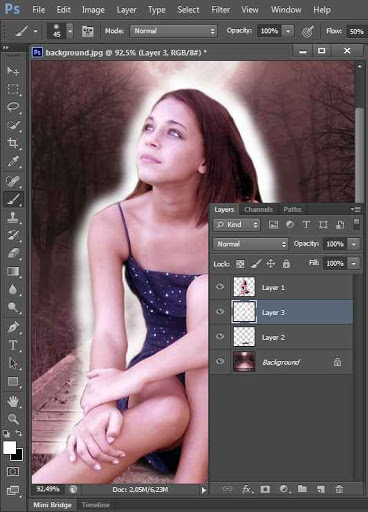368x512 pixels.
Task: Change screen mode icon
Action: [13, 490]
